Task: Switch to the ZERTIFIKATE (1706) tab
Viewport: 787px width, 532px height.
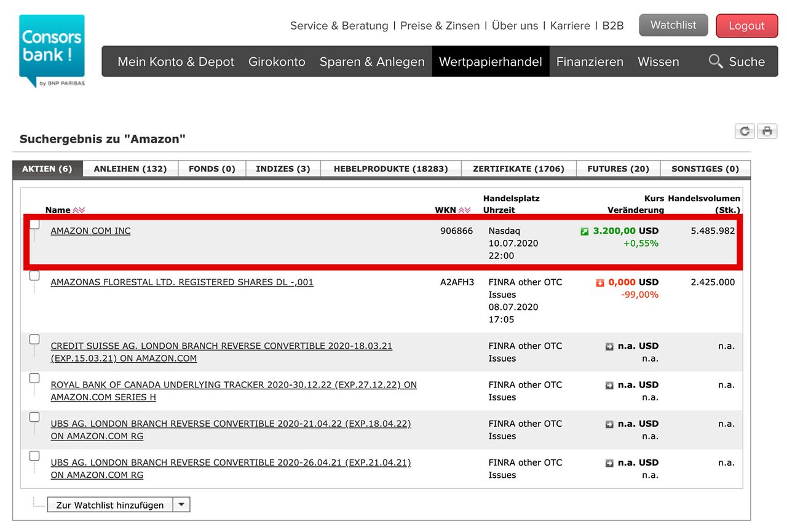Action: click(x=518, y=169)
